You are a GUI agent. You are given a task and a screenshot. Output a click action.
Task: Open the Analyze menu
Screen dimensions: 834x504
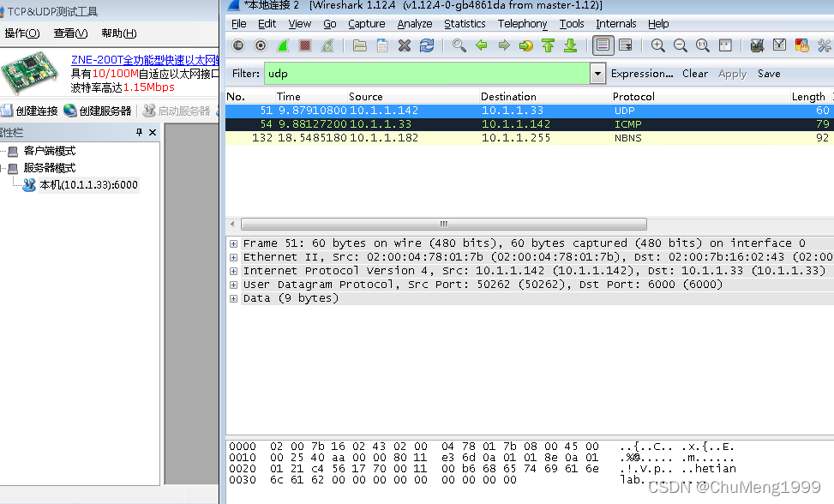[415, 24]
